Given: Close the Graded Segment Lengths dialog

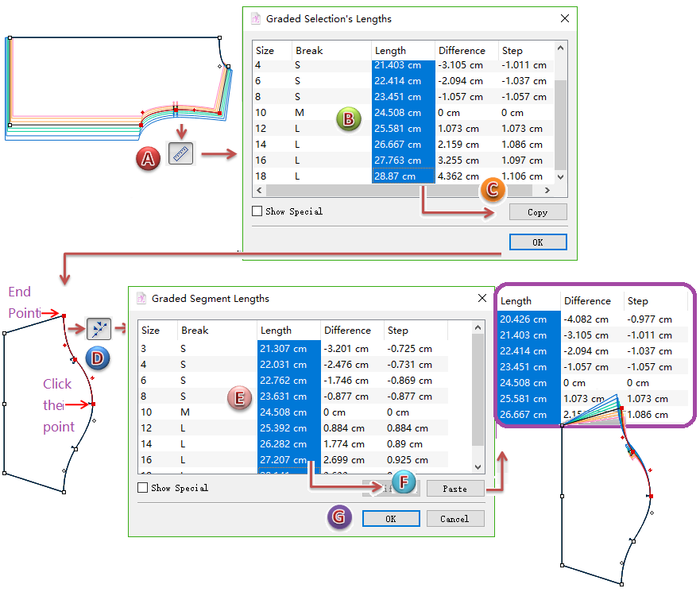Looking at the screenshot, I should tap(481, 299).
